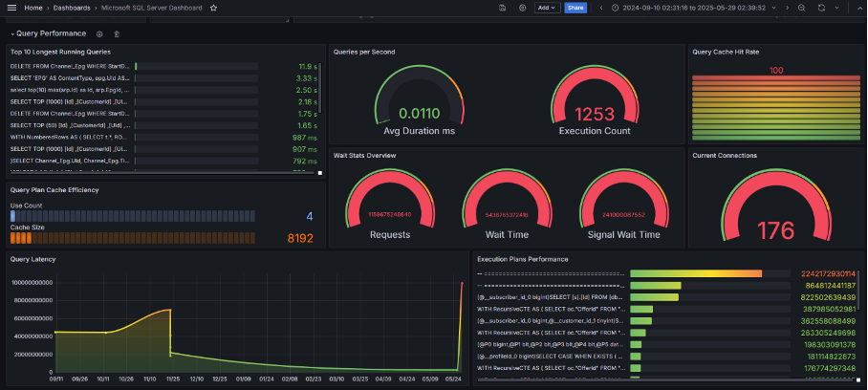The height and width of the screenshot is (390, 868).
Task: Open dashboard settings gear icon
Action: pyautogui.click(x=522, y=8)
